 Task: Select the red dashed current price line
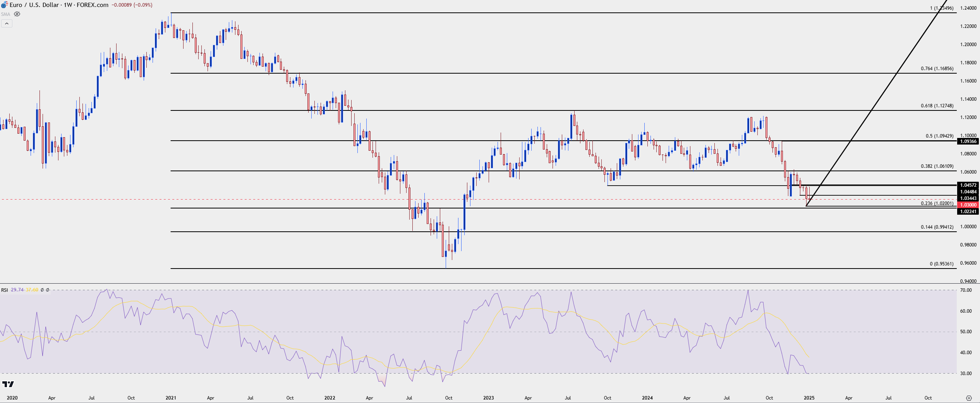tap(478, 199)
